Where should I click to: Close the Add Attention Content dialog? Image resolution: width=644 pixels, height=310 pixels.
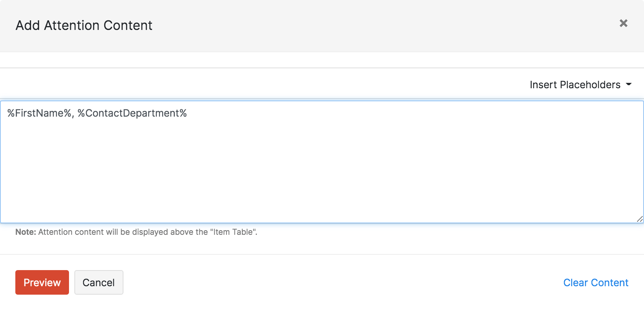point(623,23)
